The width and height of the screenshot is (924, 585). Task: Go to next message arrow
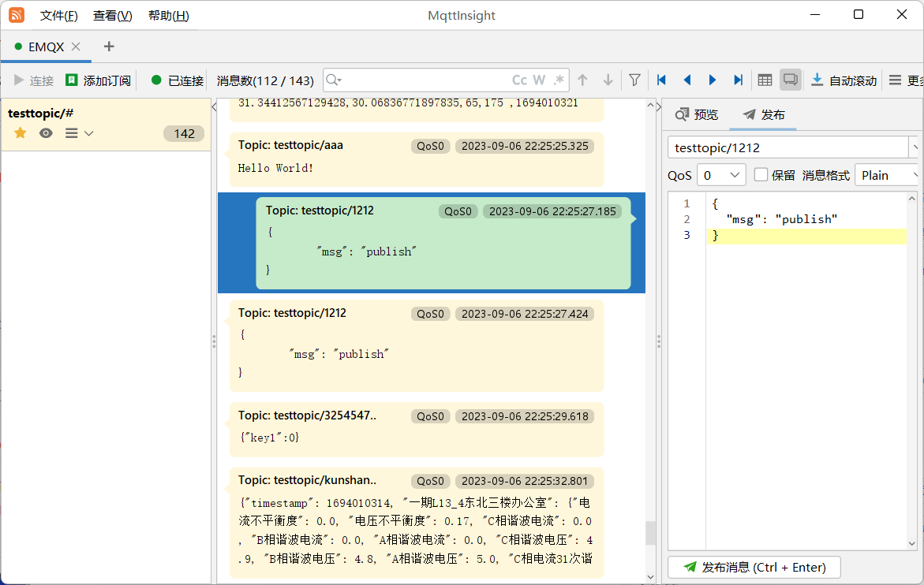pyautogui.click(x=712, y=80)
